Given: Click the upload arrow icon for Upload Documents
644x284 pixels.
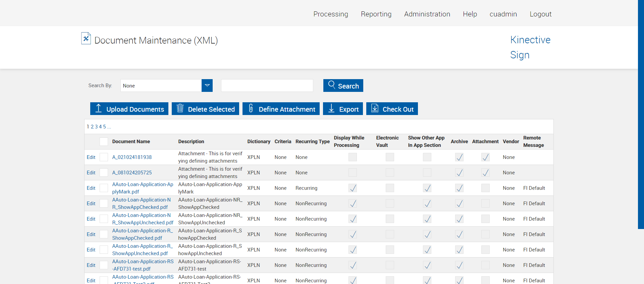Looking at the screenshot, I should click(99, 108).
